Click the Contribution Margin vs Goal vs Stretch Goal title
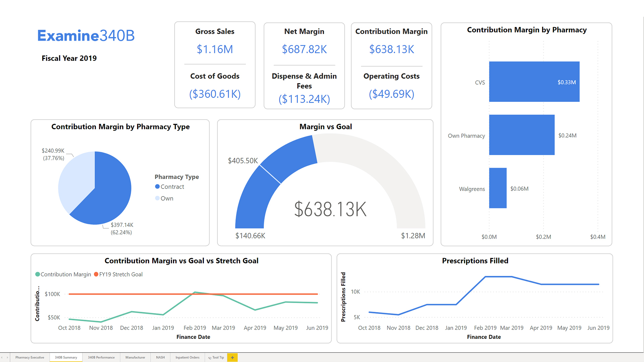Image resolution: width=644 pixels, height=362 pixels. point(181,261)
